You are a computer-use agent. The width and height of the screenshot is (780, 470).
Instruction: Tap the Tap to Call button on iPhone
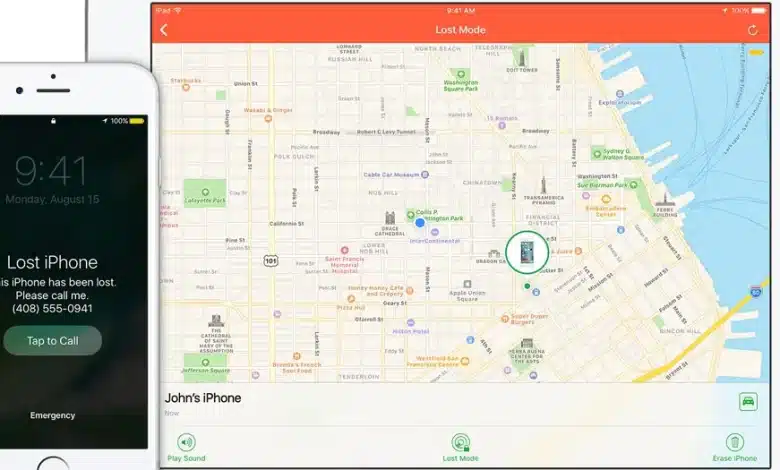52,341
